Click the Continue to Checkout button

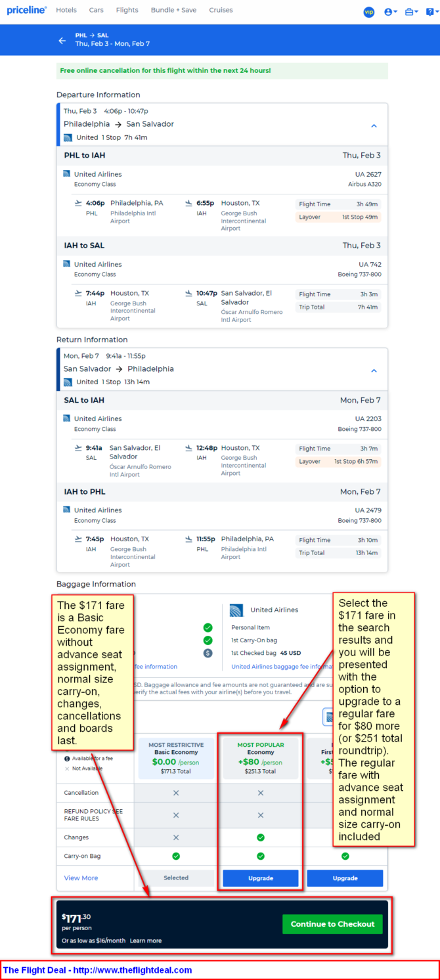[x=332, y=924]
